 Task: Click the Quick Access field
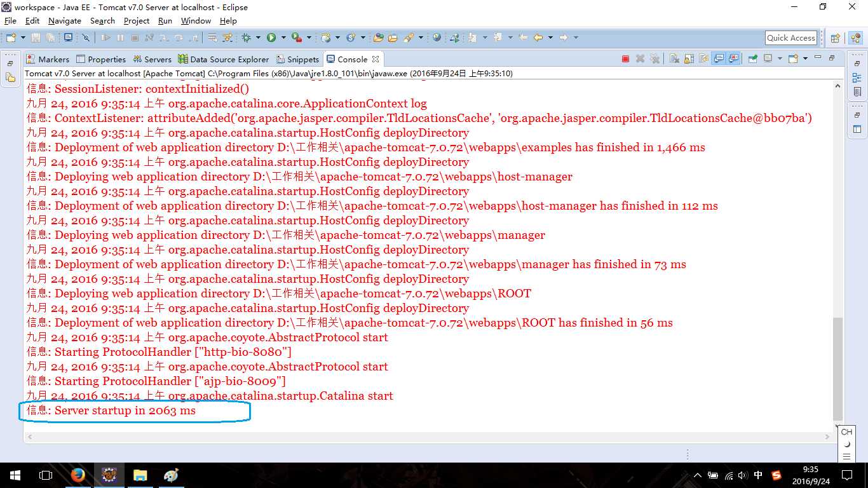click(x=790, y=38)
